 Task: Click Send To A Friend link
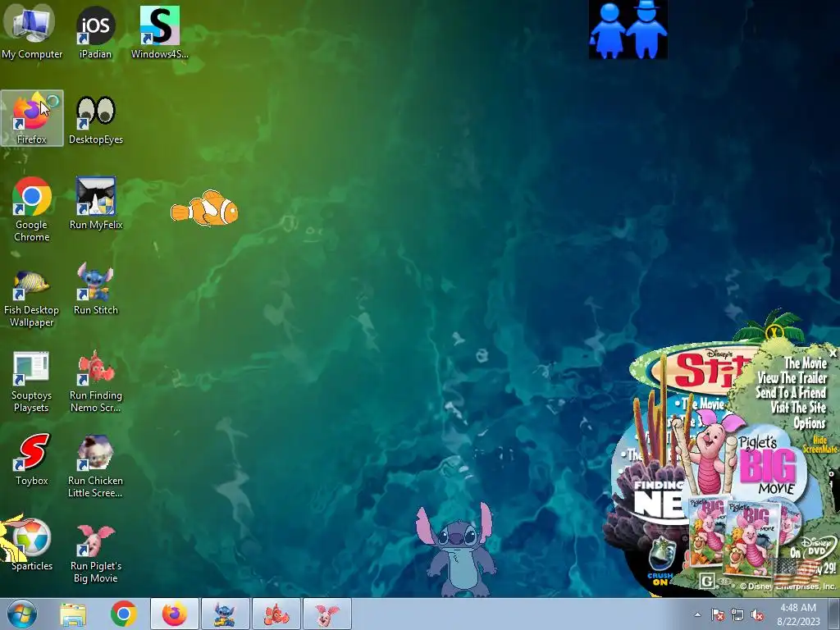pyautogui.click(x=791, y=393)
